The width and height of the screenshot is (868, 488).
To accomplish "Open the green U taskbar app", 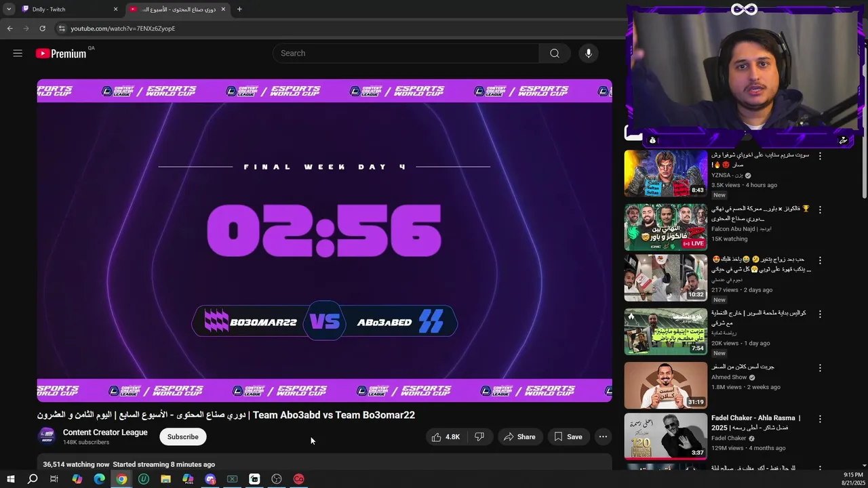I will (x=144, y=479).
